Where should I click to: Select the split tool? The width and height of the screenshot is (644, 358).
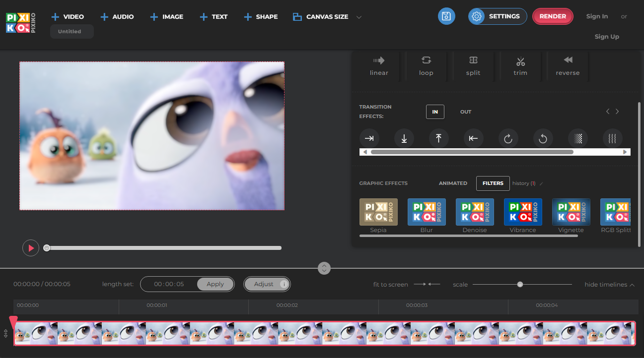pos(473,66)
